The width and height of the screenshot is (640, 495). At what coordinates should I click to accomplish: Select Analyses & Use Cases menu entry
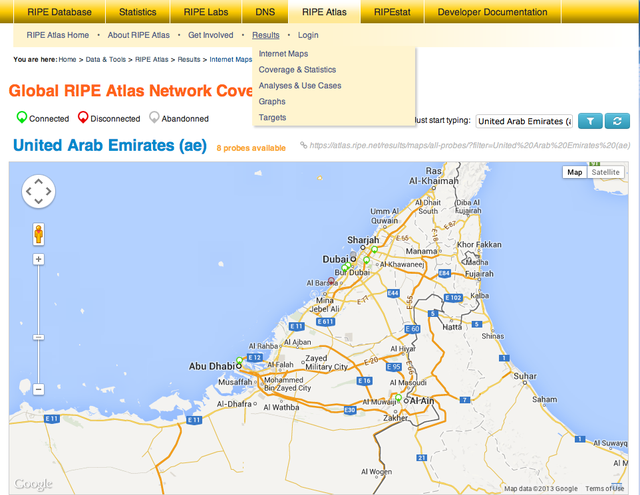click(300, 86)
